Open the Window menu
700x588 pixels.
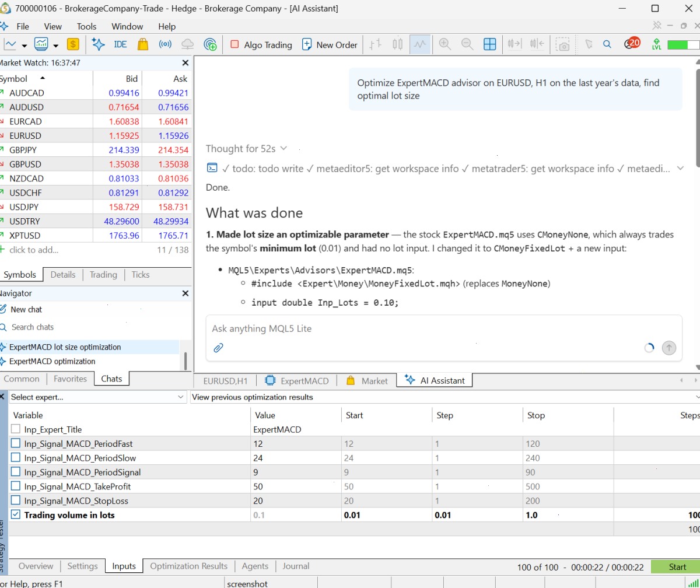click(x=127, y=26)
